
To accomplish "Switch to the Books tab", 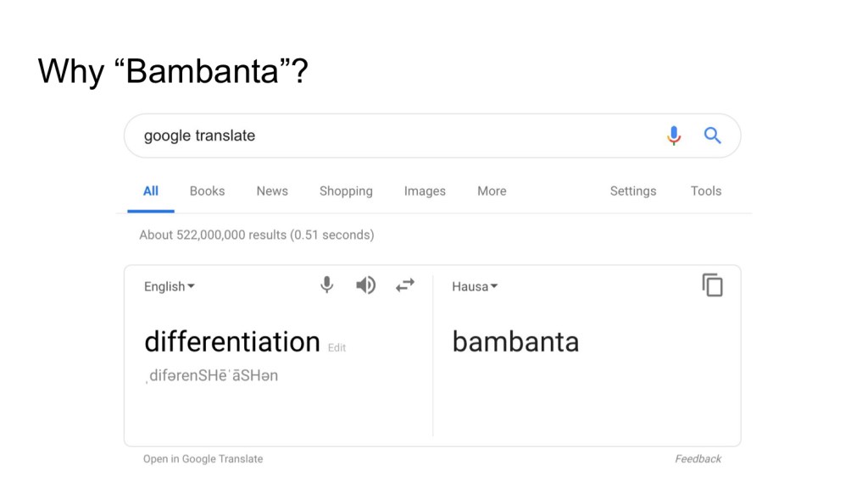I will (x=207, y=191).
